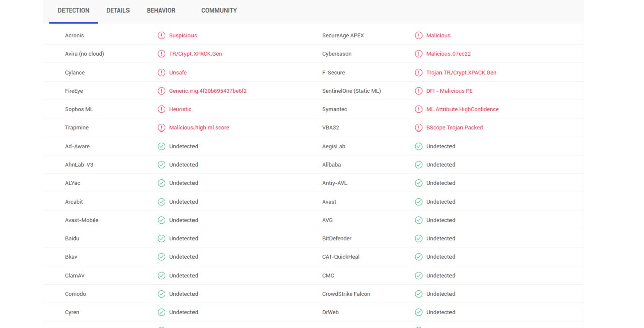Select the Cylance engine name
This screenshot has height=328, width=644.
75,73
